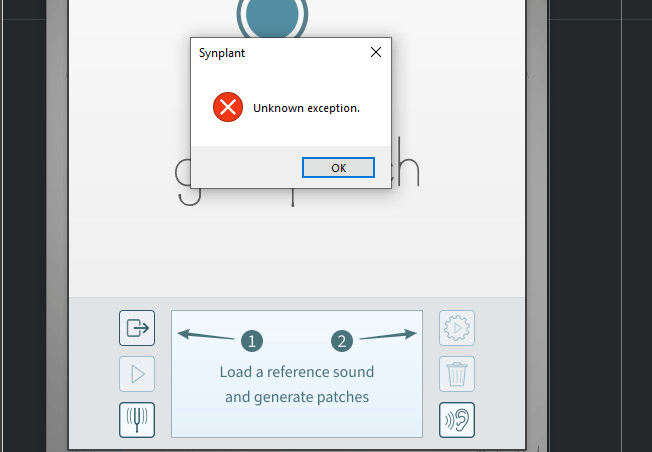The height and width of the screenshot is (452, 652).
Task: Click the load reference sound icon
Action: 137,328
